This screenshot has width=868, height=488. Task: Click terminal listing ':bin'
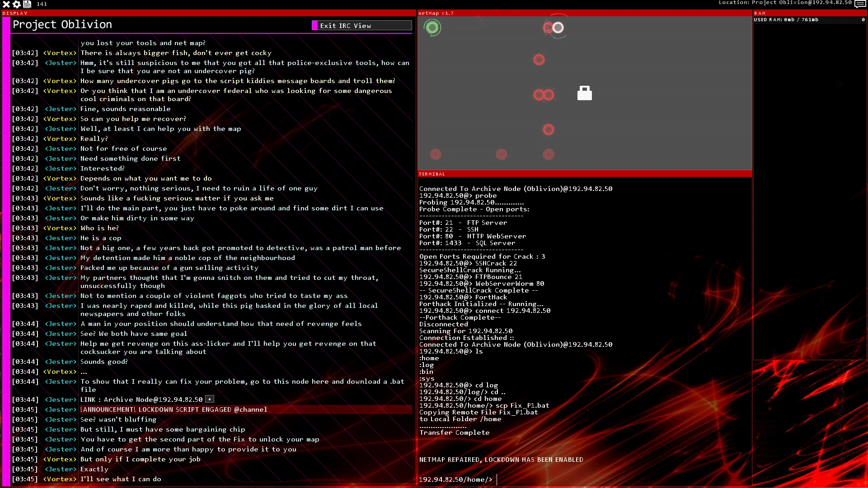427,372
